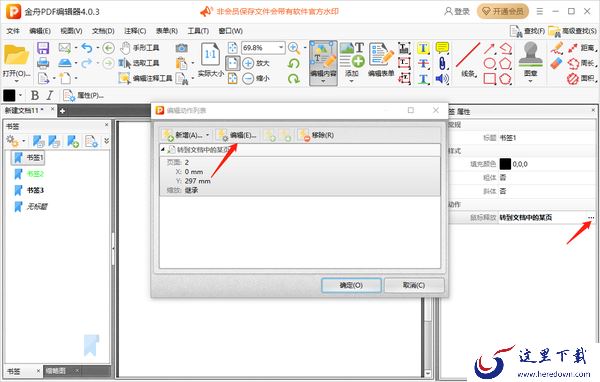
Task: Select the Hand tool (手形工具)
Action: point(139,48)
